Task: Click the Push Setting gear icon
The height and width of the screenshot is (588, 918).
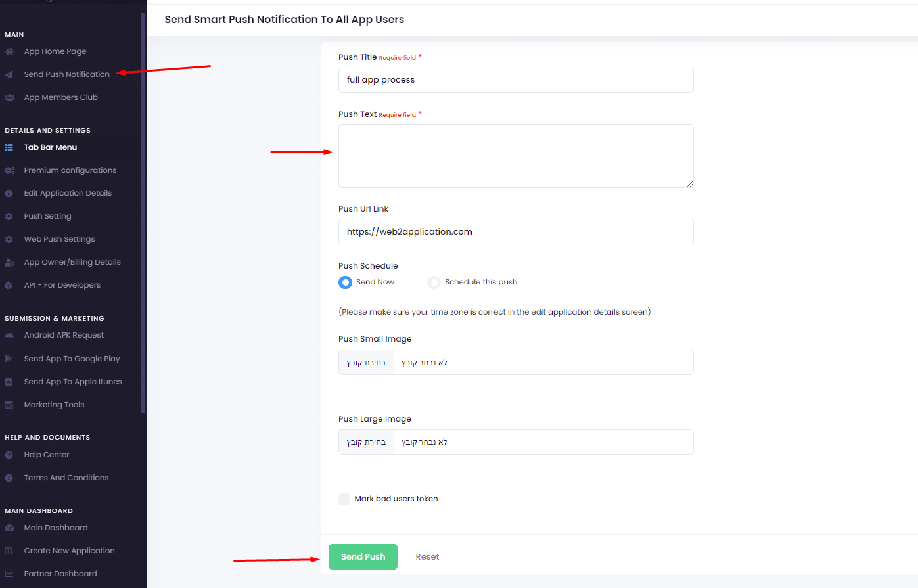Action: [x=11, y=215]
